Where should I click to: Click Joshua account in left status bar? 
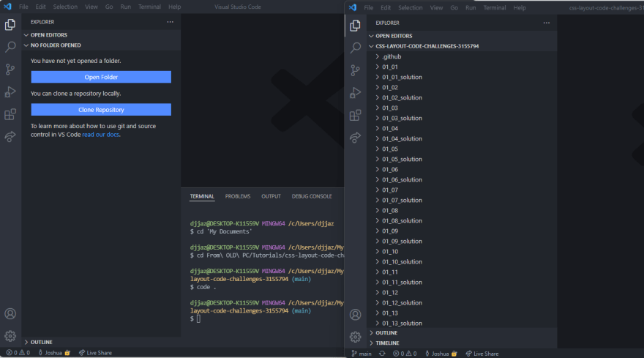pyautogui.click(x=54, y=353)
